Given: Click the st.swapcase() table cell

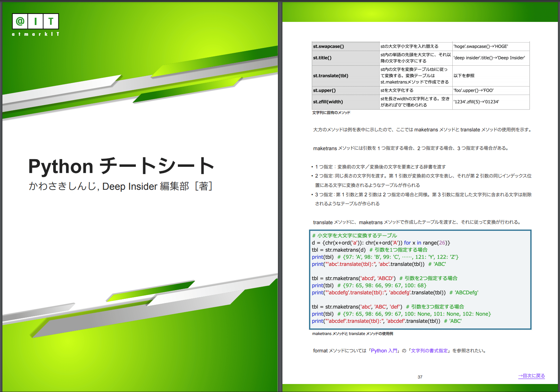Looking at the screenshot, I should click(x=328, y=46).
